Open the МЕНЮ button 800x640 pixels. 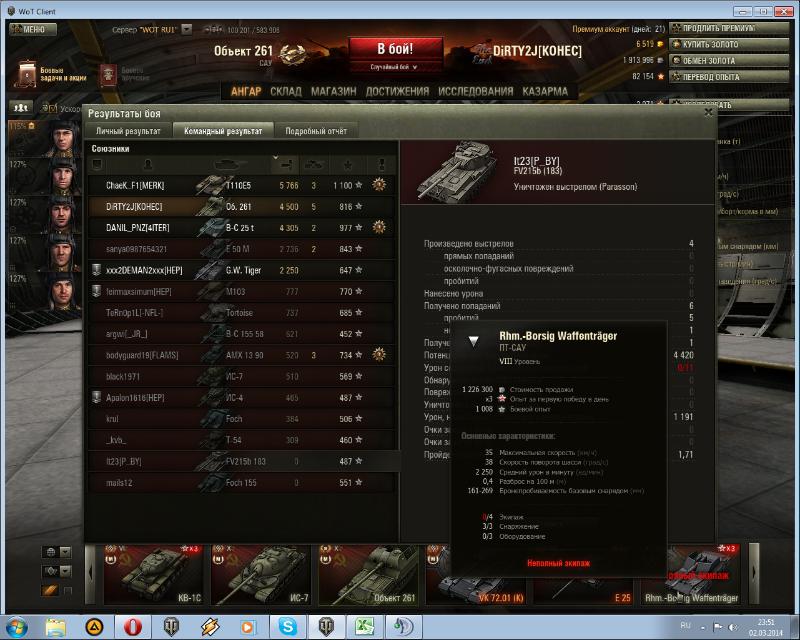(32, 30)
